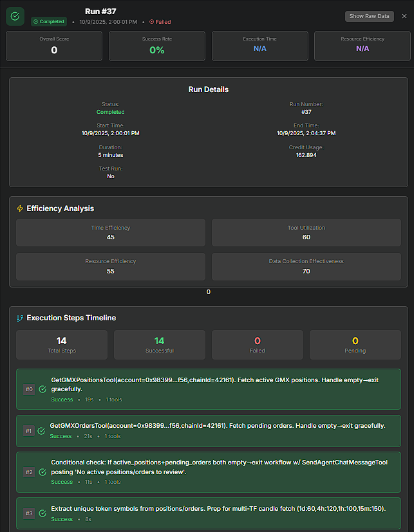414x532 pixels.
Task: Click the green Completed status badge
Action: point(49,21)
